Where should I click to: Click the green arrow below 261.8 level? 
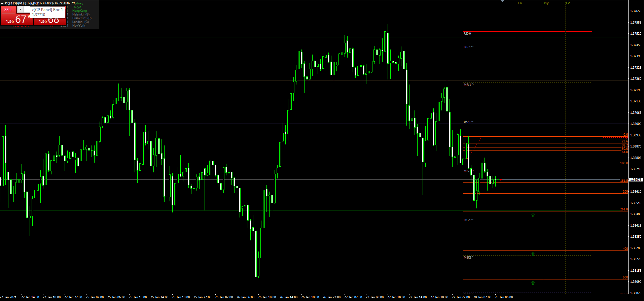(x=533, y=215)
